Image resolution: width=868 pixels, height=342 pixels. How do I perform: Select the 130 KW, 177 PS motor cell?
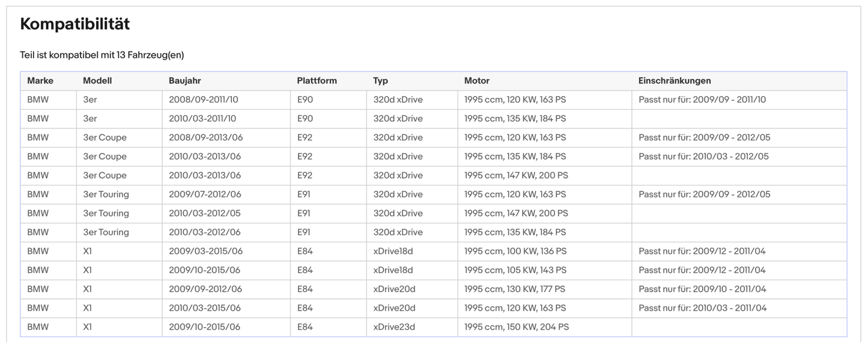(514, 289)
